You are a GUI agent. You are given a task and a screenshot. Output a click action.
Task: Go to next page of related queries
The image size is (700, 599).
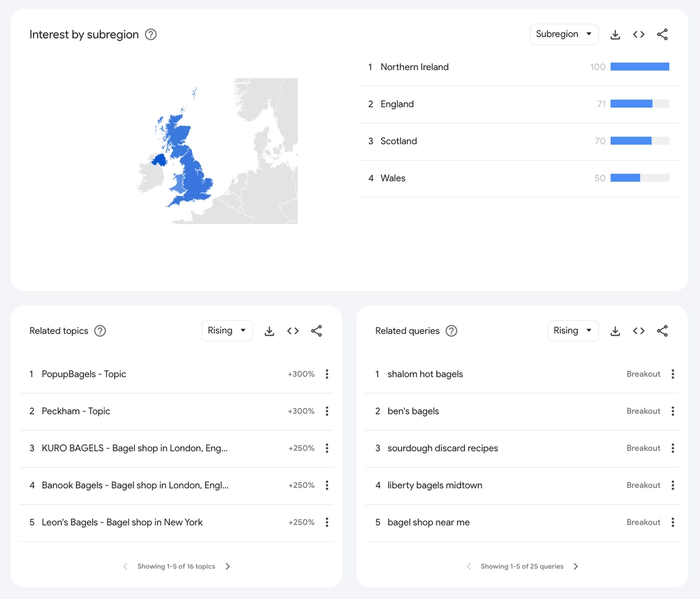pyautogui.click(x=576, y=566)
